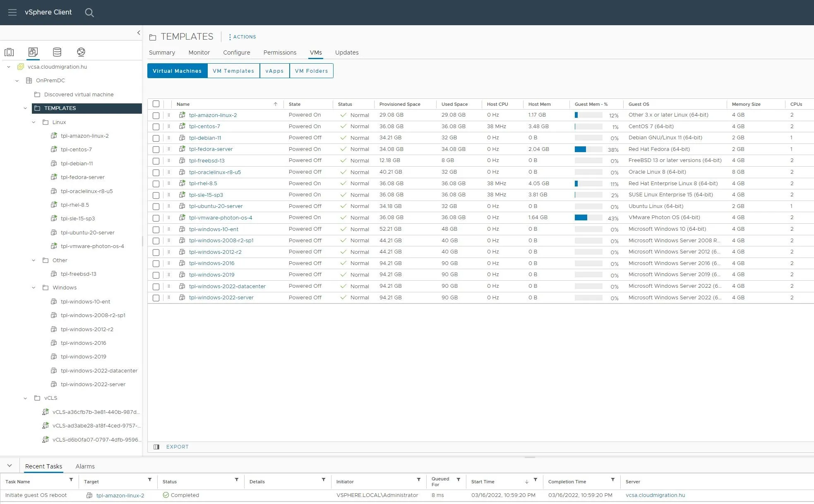Click Guest Mem bar for tpl-vmware-photon-os-4

coord(588,218)
